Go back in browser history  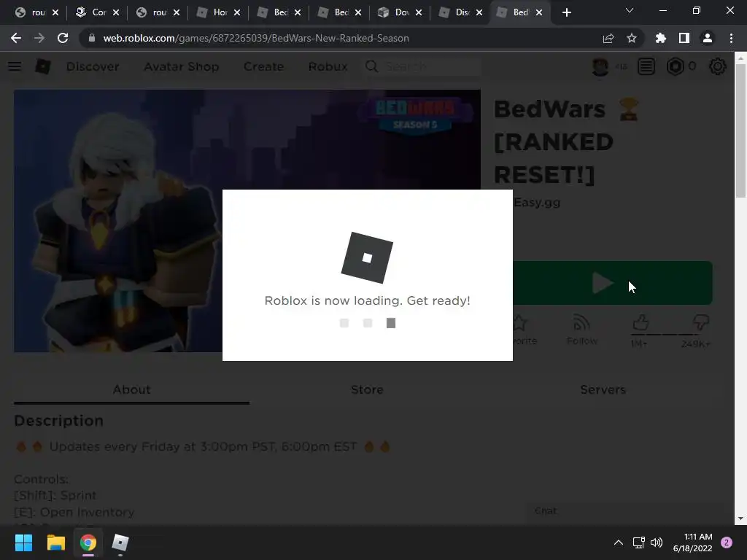[x=16, y=38]
